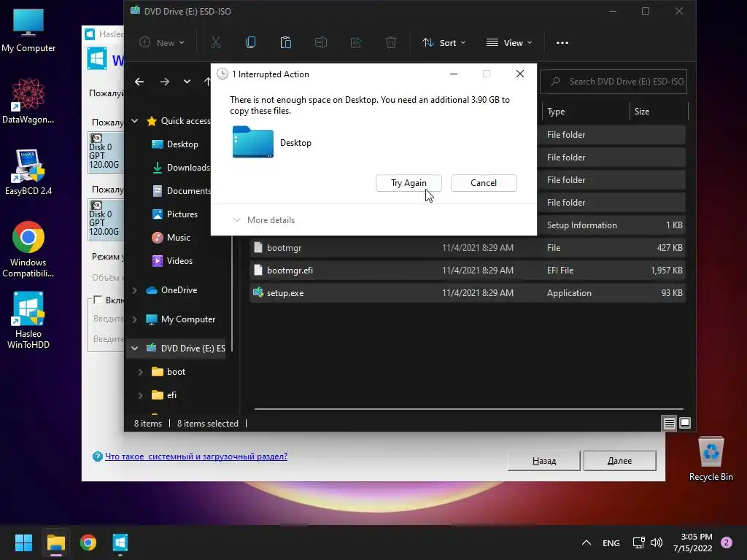Click the network tray icon

coord(638,542)
